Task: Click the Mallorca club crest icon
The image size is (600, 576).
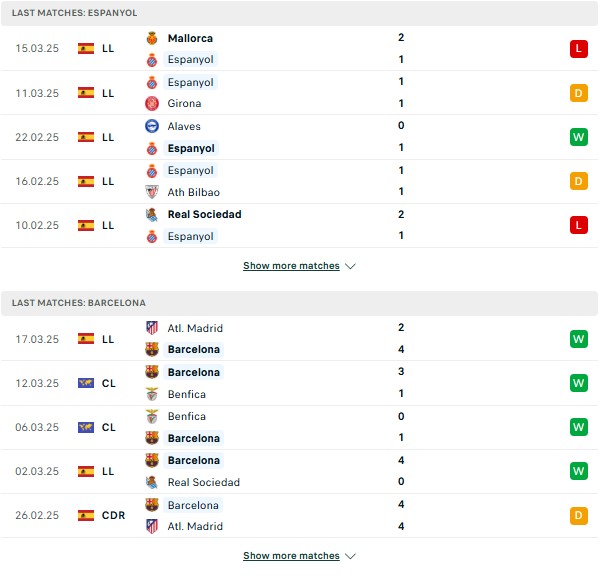Action: pos(152,38)
